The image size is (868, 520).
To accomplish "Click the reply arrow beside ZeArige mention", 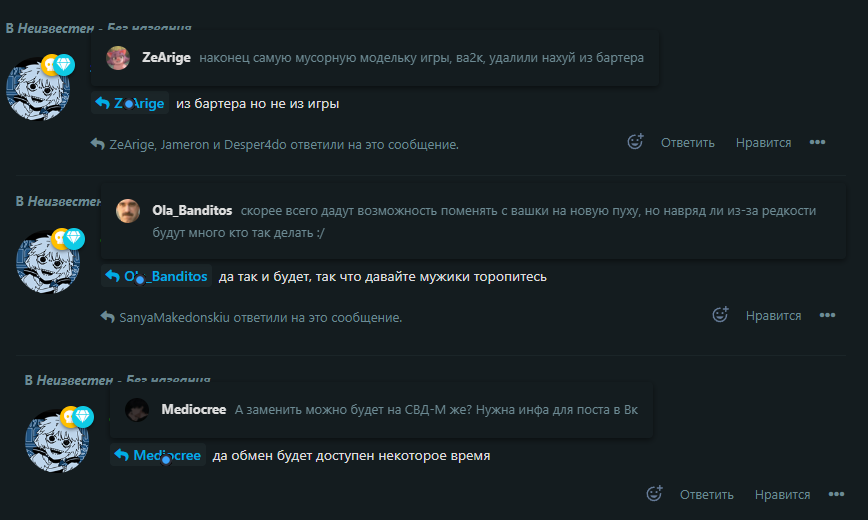I will coord(102,103).
